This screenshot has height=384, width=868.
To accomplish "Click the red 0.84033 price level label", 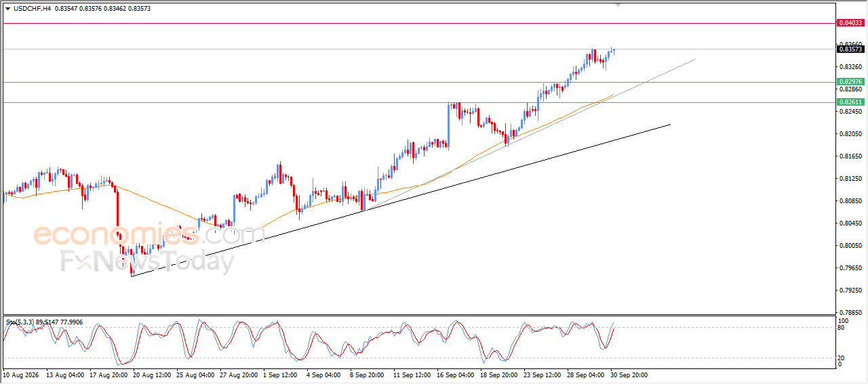I will pyautogui.click(x=851, y=23).
